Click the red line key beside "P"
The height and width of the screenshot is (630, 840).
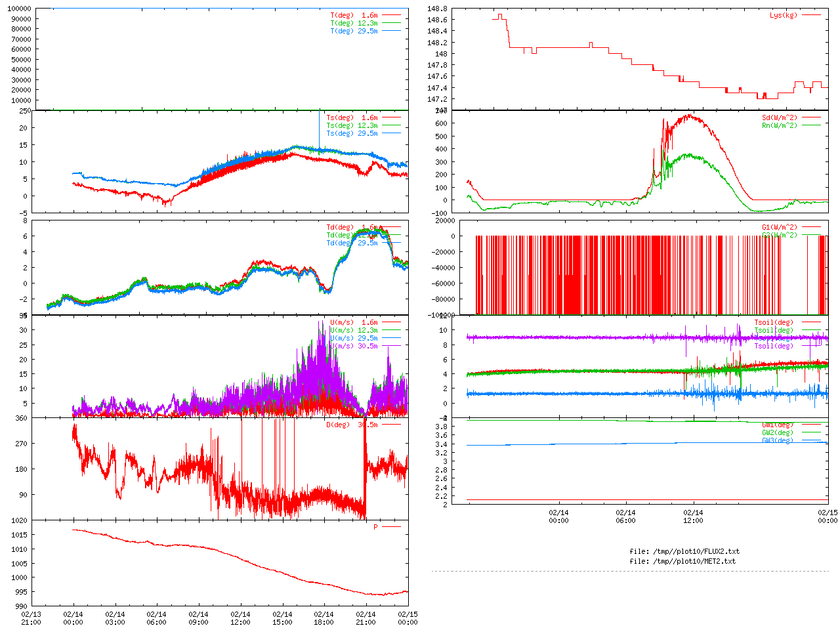391,527
